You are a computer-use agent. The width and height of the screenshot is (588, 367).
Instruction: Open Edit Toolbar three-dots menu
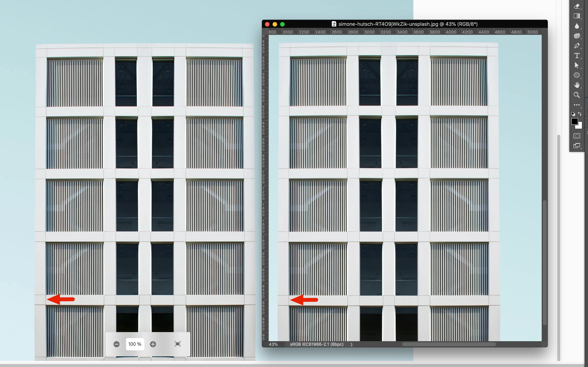(577, 105)
